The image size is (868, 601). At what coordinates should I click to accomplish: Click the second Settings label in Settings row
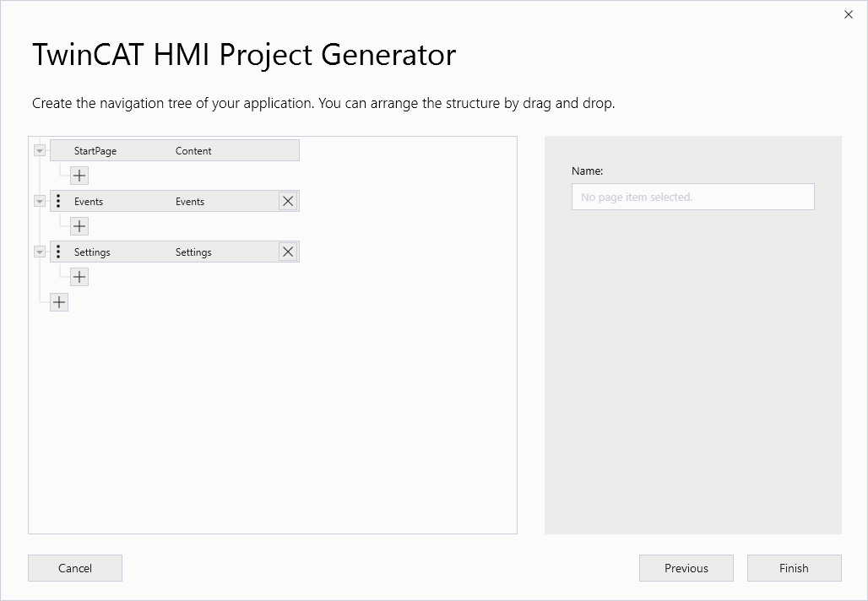[193, 252]
